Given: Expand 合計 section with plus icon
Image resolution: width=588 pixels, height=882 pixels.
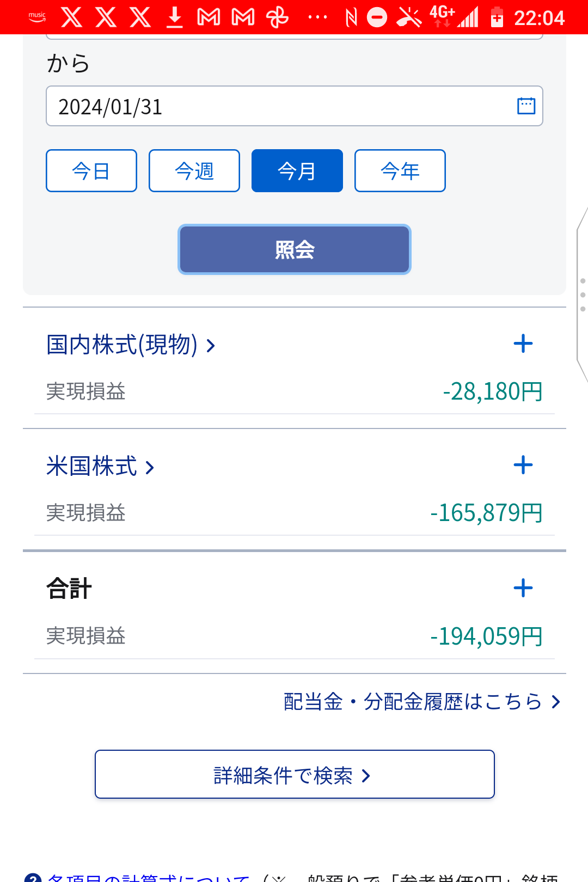Looking at the screenshot, I should [523, 588].
